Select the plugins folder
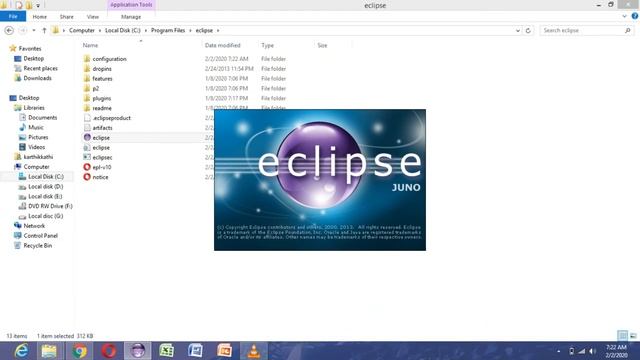 [102, 98]
